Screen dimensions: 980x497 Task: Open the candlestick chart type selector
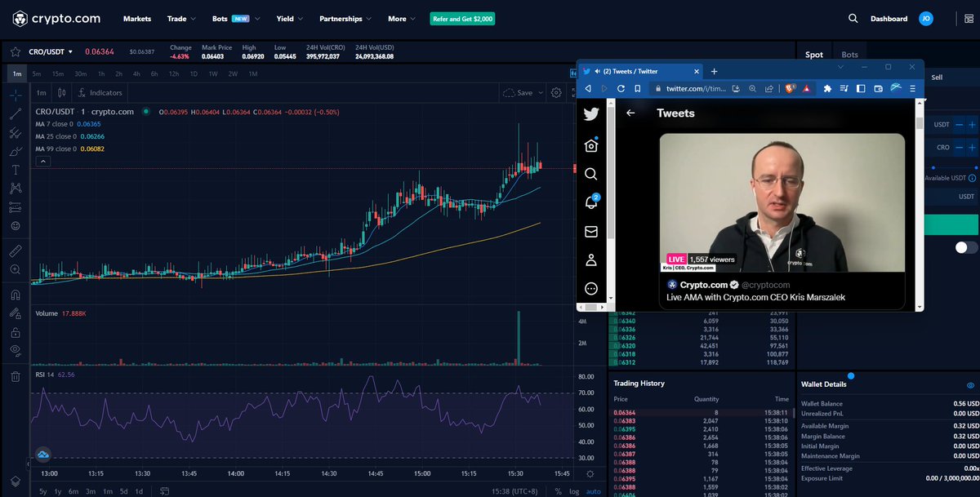[x=61, y=93]
